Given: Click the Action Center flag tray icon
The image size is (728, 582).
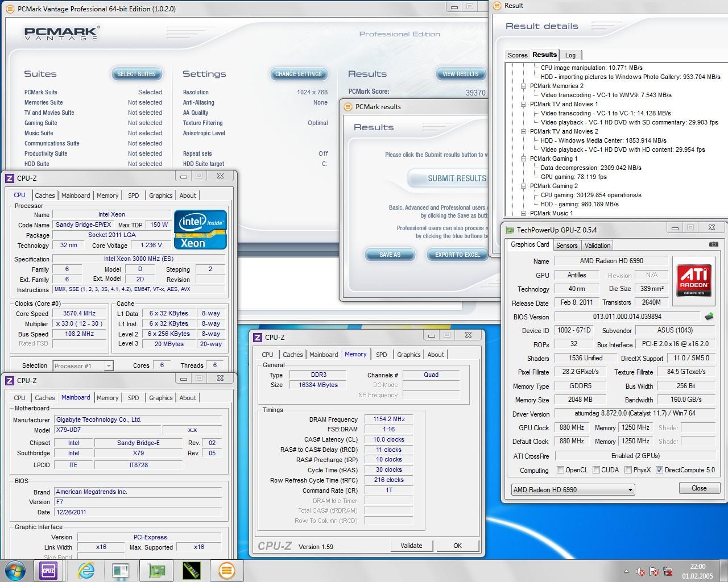Looking at the screenshot, I should click(x=655, y=571).
